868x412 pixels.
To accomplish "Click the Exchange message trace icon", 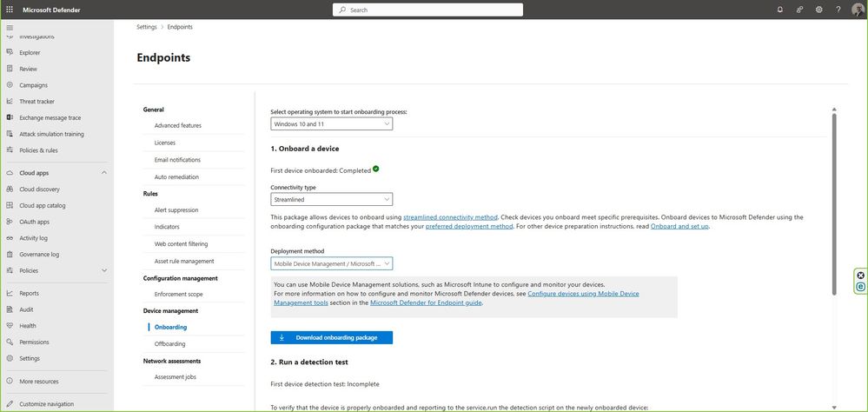I will (x=10, y=117).
